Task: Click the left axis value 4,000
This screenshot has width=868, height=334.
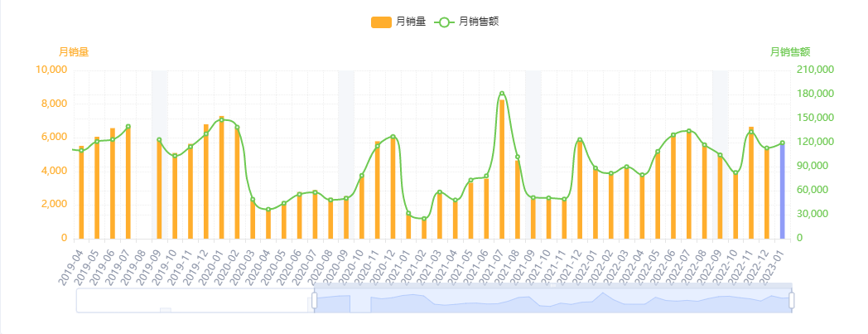Action: pyautogui.click(x=55, y=172)
